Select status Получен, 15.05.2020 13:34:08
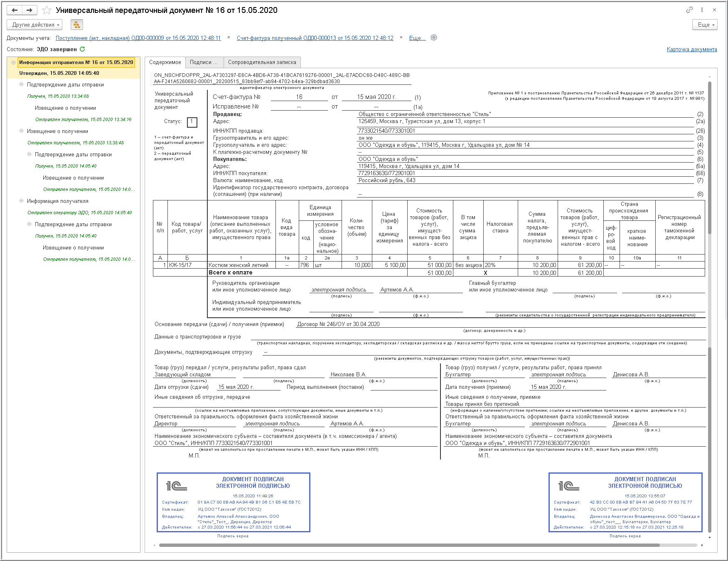 [x=58, y=96]
